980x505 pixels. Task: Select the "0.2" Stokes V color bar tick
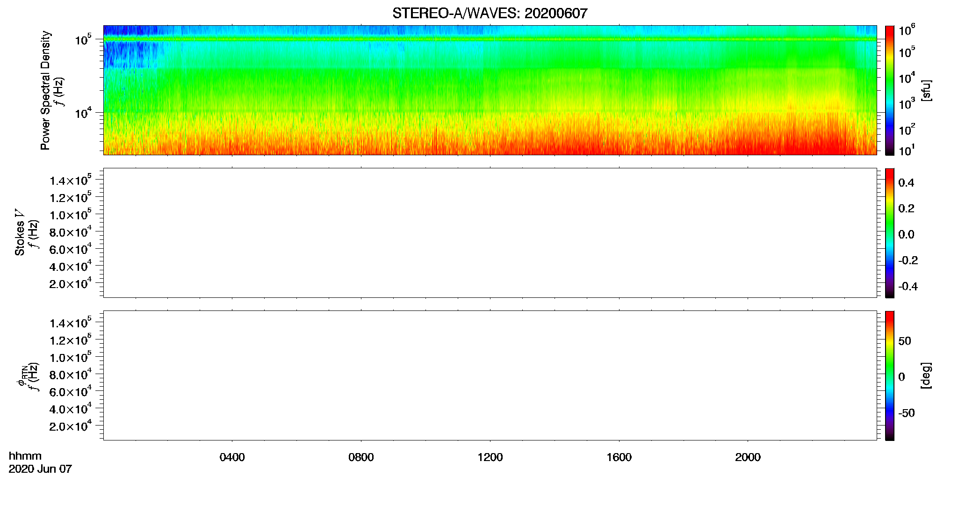[906, 209]
